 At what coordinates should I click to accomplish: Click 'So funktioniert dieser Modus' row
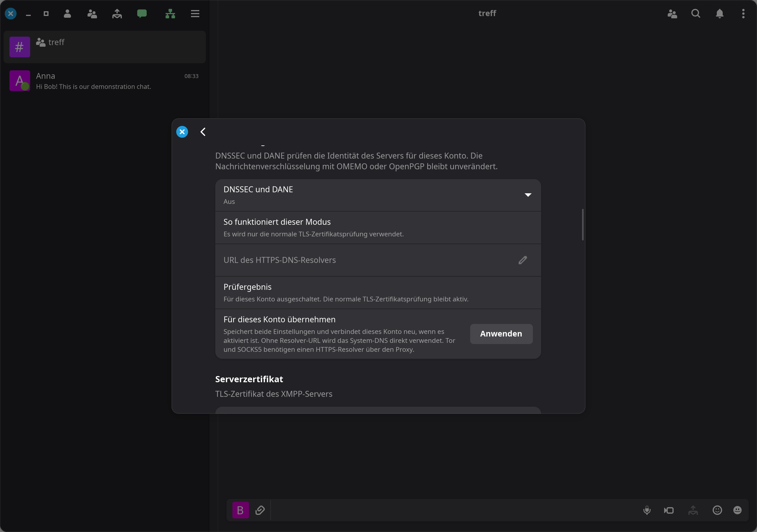coord(378,228)
